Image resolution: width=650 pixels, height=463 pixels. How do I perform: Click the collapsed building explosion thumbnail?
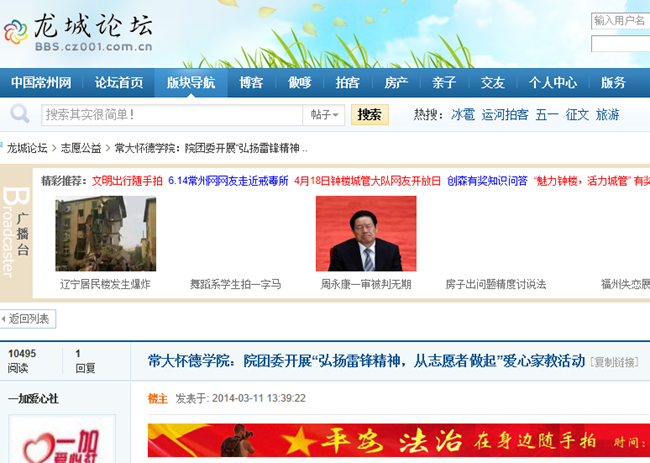pos(106,233)
